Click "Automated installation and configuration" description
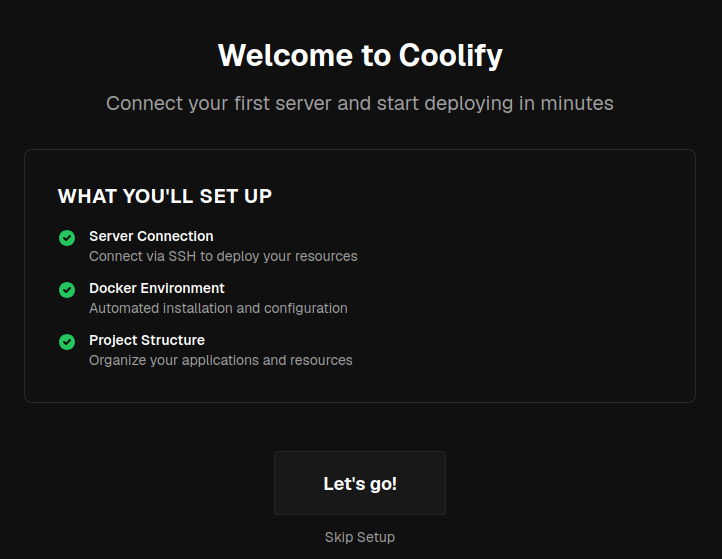The image size is (722, 559). pyautogui.click(x=218, y=308)
